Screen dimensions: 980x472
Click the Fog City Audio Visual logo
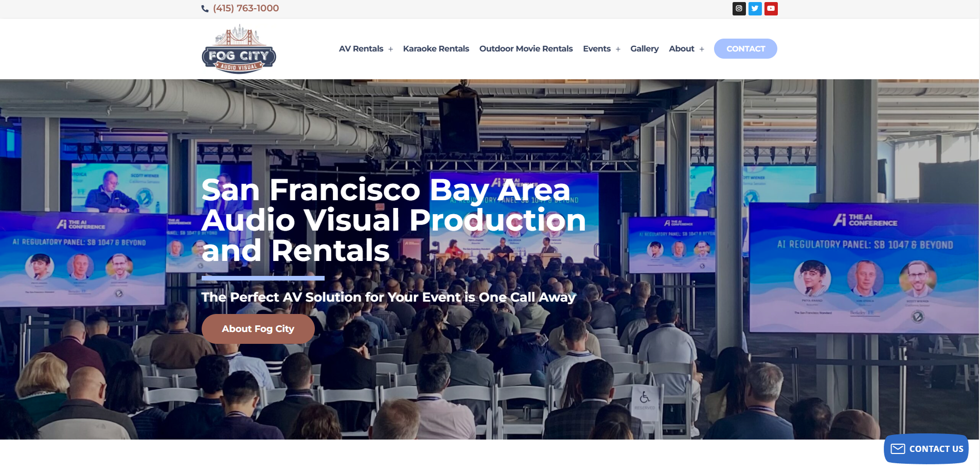239,49
